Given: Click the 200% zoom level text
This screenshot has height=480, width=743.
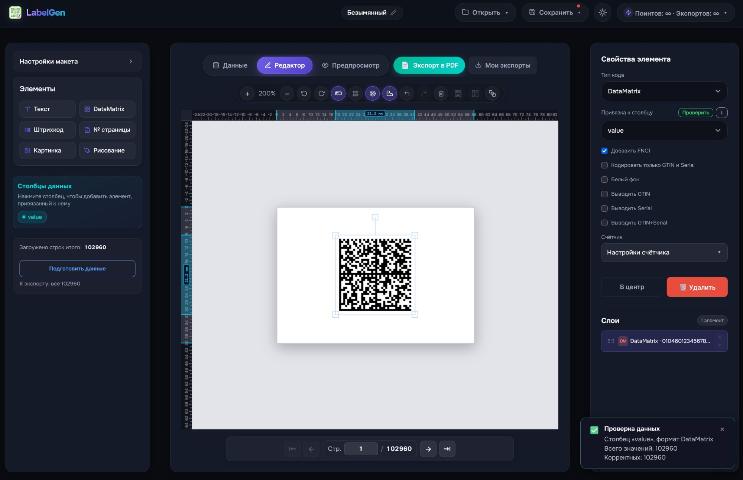Looking at the screenshot, I should coord(267,93).
